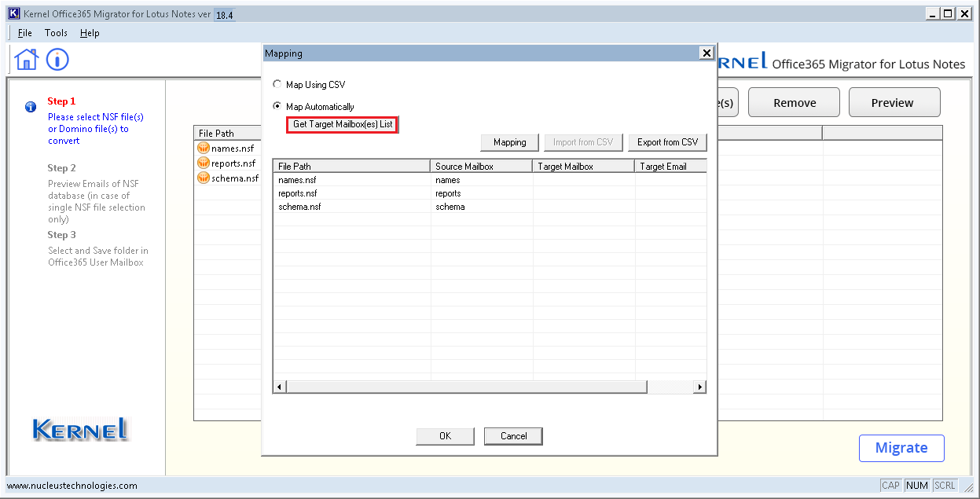Click the CAP indicator in status bar

(890, 486)
